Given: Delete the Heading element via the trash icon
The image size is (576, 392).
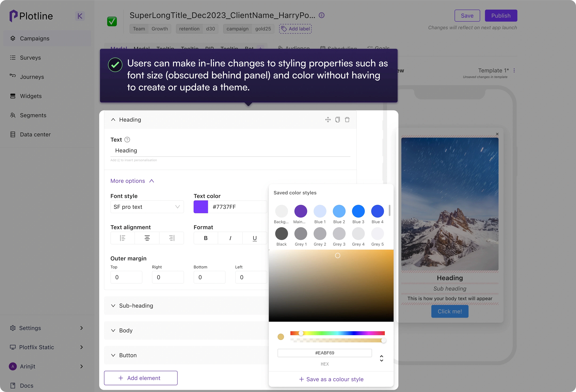Looking at the screenshot, I should pyautogui.click(x=347, y=120).
